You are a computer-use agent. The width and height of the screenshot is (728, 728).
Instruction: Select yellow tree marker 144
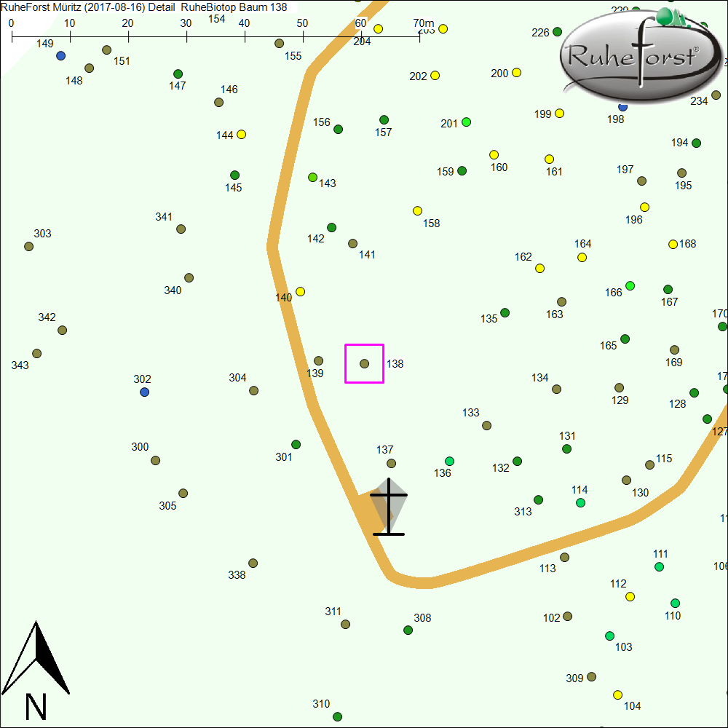[242, 135]
